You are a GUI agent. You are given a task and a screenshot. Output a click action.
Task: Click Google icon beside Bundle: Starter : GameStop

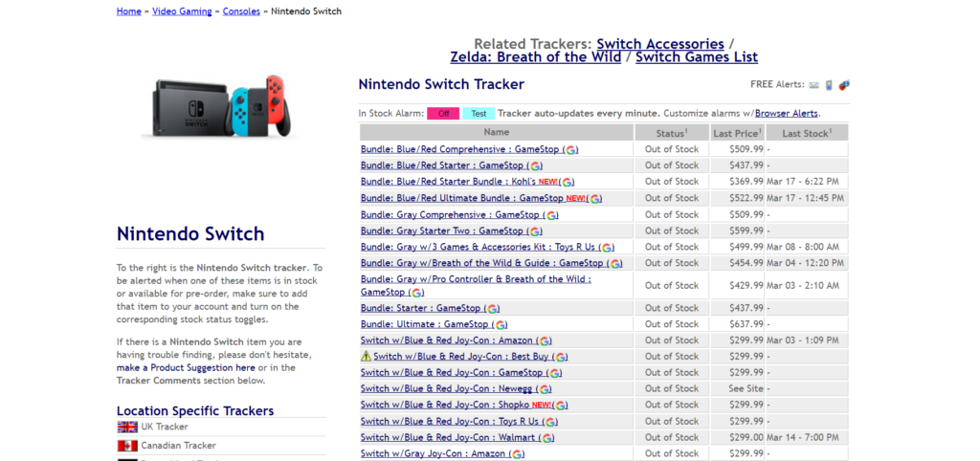point(493,309)
